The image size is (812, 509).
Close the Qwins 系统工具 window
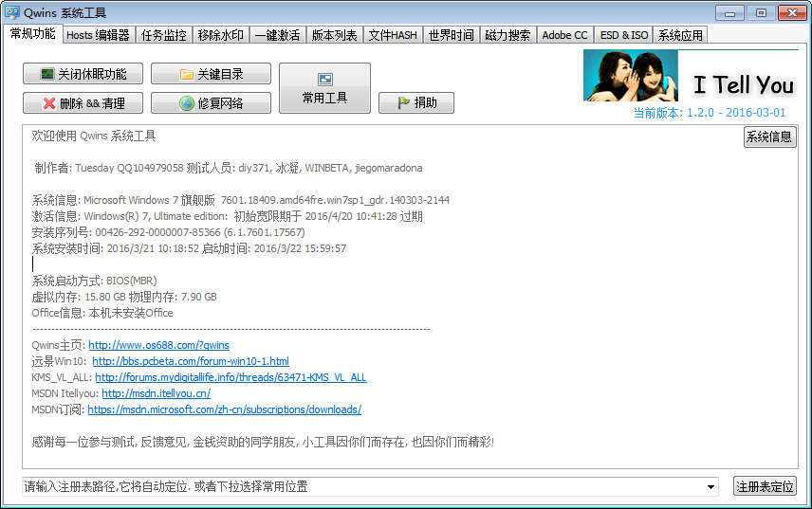pyautogui.click(x=792, y=13)
